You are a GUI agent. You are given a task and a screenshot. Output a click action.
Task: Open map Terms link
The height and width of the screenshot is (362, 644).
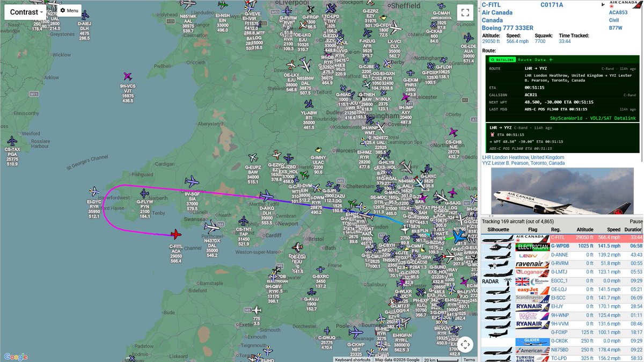coord(469,359)
